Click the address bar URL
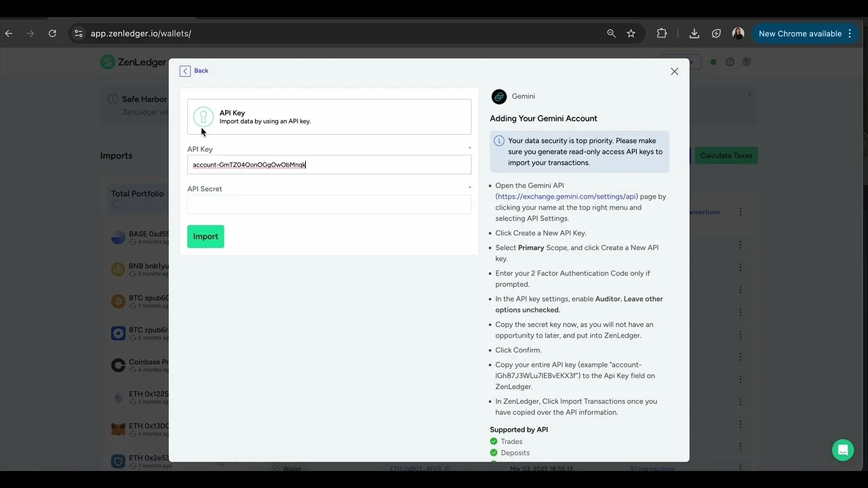Viewport: 868px width, 488px height. coord(141,33)
